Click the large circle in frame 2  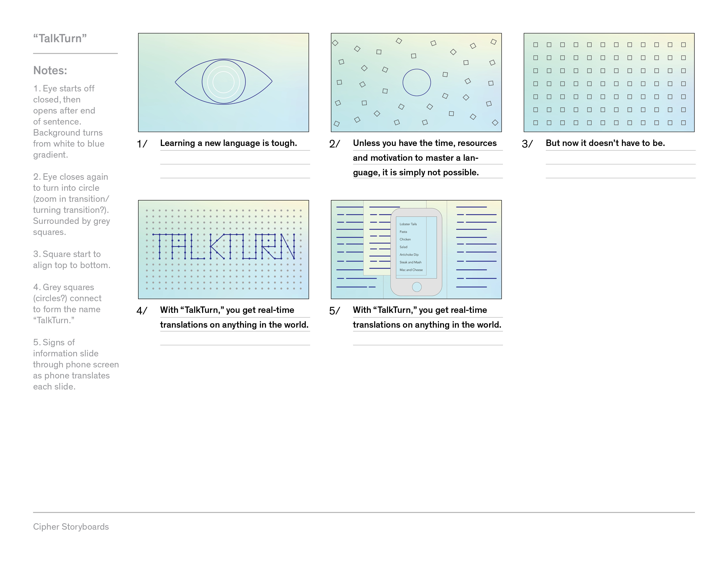tap(417, 82)
